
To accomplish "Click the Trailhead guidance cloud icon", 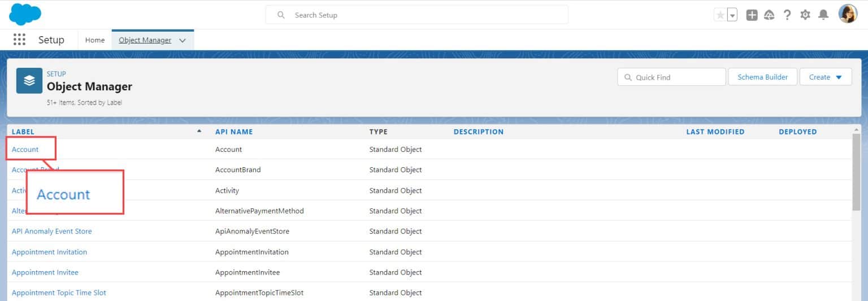I will coord(769,15).
